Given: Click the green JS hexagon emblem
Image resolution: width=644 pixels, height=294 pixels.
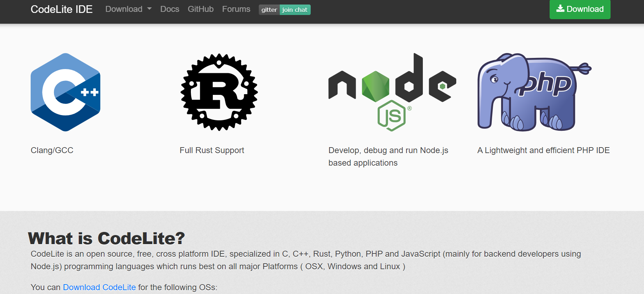Looking at the screenshot, I should click(392, 116).
